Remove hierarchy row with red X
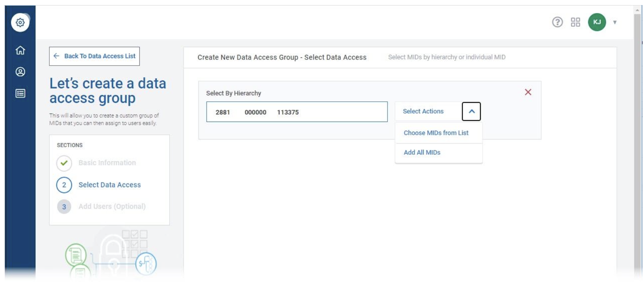The image size is (644, 282). point(528,92)
